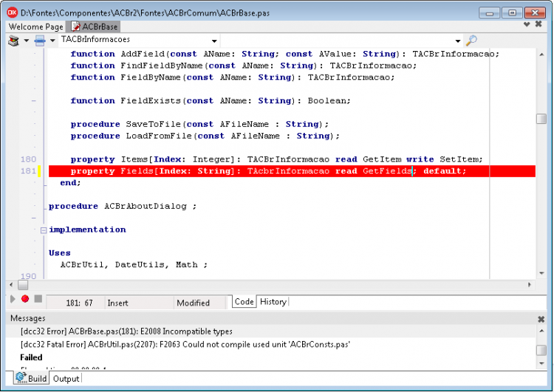Click the function FieldByName declaration
Image resolution: width=554 pixels, height=392 pixels.
(x=233, y=78)
